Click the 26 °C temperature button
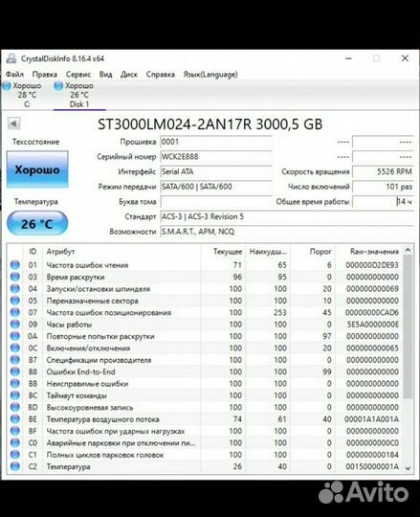Image resolution: width=420 pixels, height=517 pixels. [37, 224]
